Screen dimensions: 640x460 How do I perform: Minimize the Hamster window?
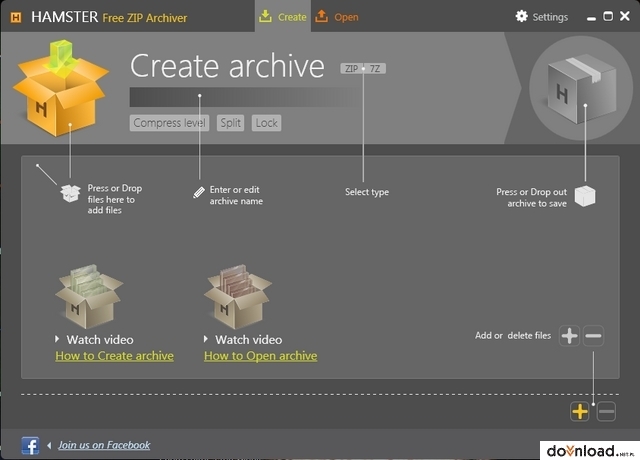pyautogui.click(x=591, y=18)
